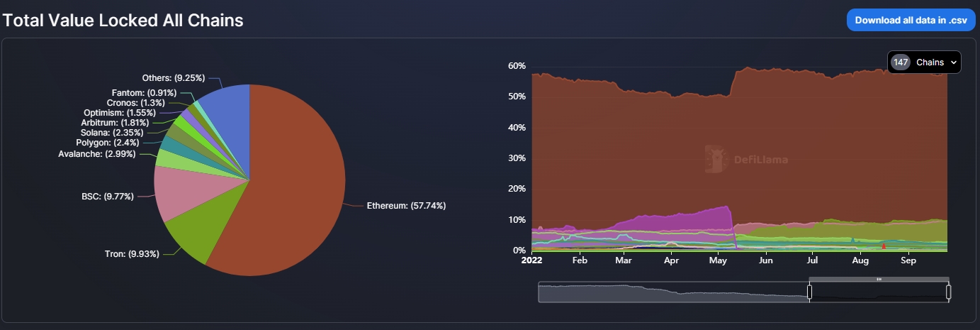Click the Polygon: (2.4%) label
Viewport: 980px width, 330px height.
tap(108, 143)
